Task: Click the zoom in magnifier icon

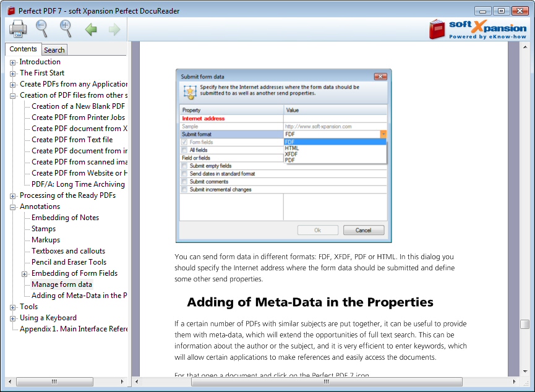Action: pos(66,28)
